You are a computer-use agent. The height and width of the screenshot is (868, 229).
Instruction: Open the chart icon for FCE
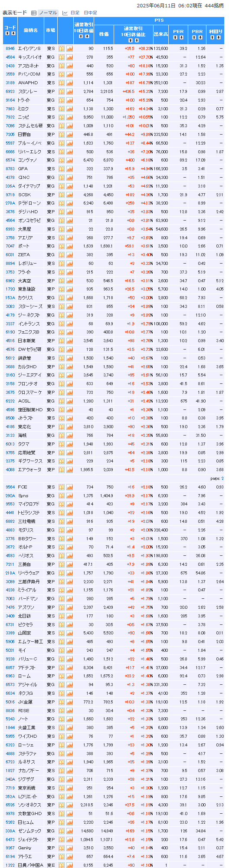point(69,487)
